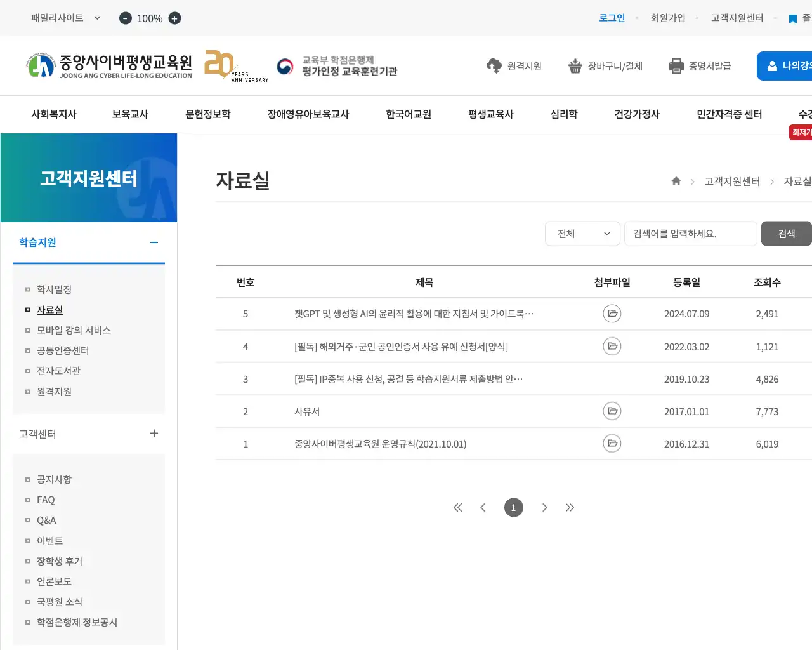
Task: Collapse the 학습지원 sidebar section
Action: (x=153, y=242)
